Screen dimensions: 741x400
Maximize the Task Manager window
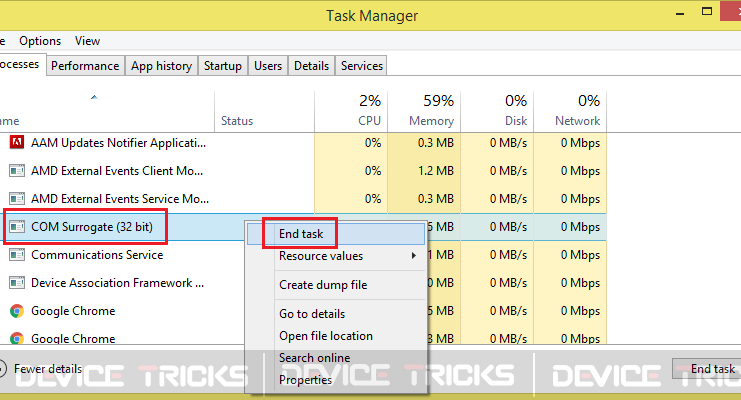[x=707, y=11]
